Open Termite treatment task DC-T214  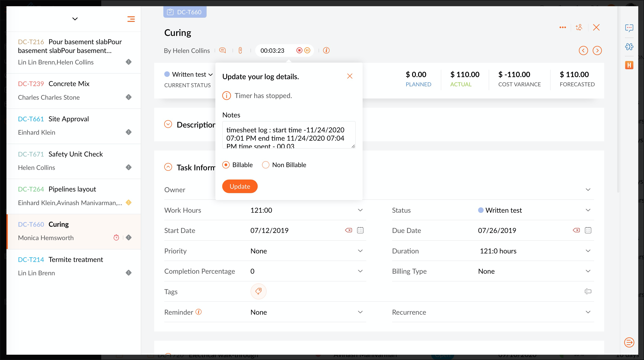75,259
